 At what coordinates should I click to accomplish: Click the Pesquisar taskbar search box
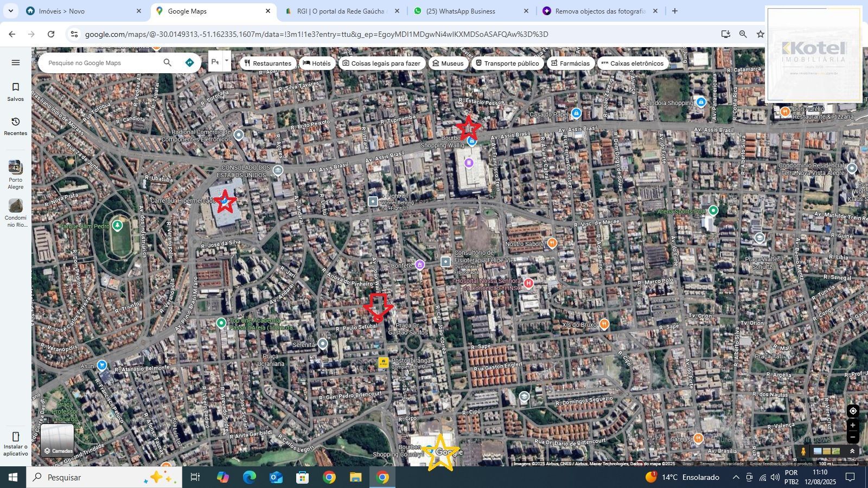(104, 477)
